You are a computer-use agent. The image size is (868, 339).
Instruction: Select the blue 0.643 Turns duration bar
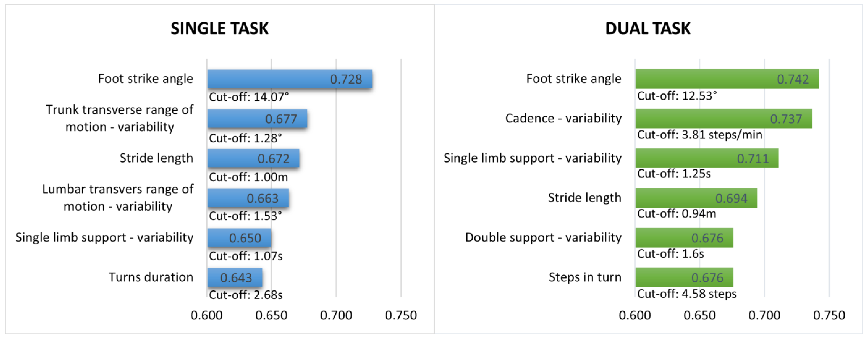coord(235,278)
